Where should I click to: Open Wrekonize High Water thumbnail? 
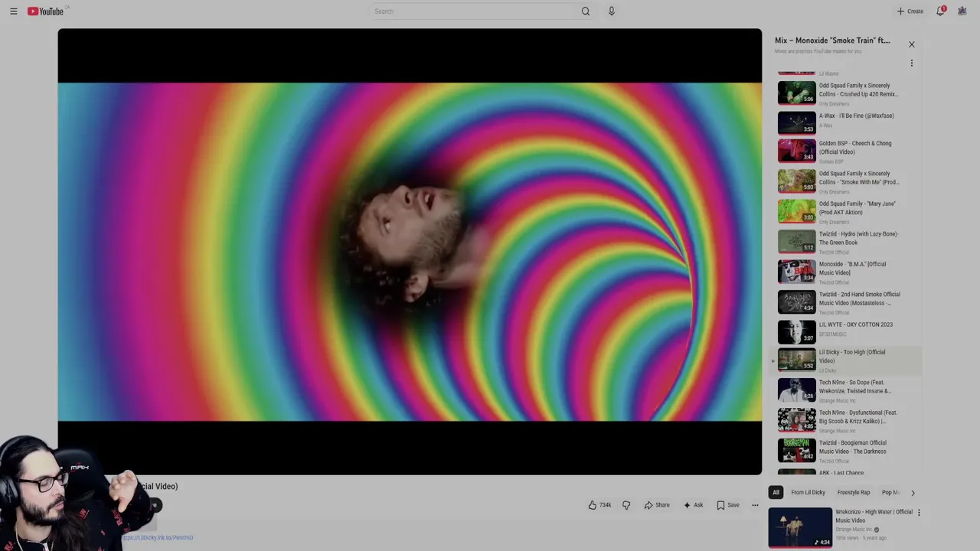coord(800,527)
